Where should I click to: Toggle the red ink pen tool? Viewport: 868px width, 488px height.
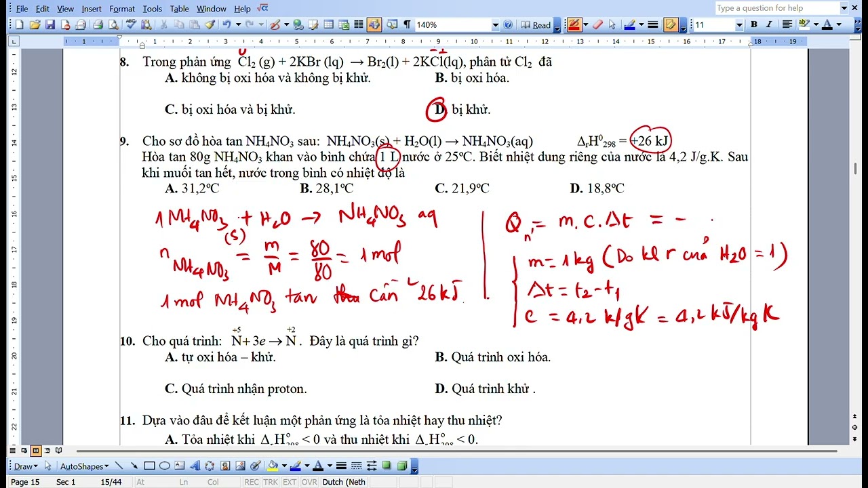(574, 24)
